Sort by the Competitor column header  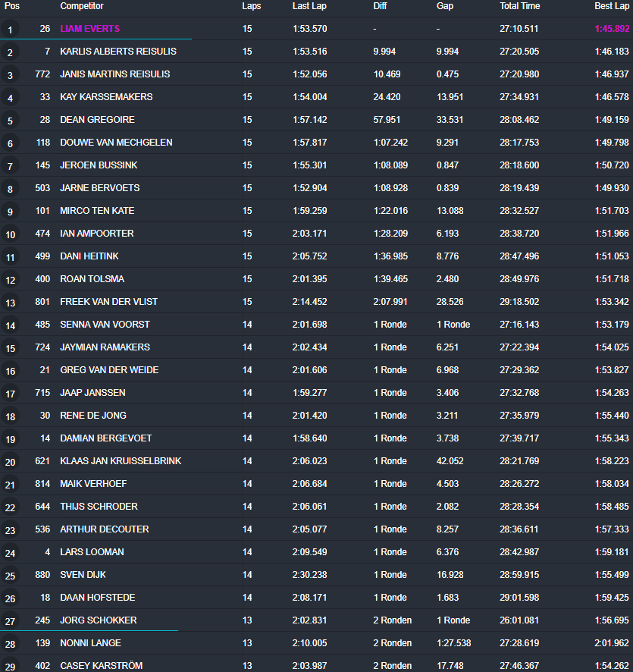[82, 6]
